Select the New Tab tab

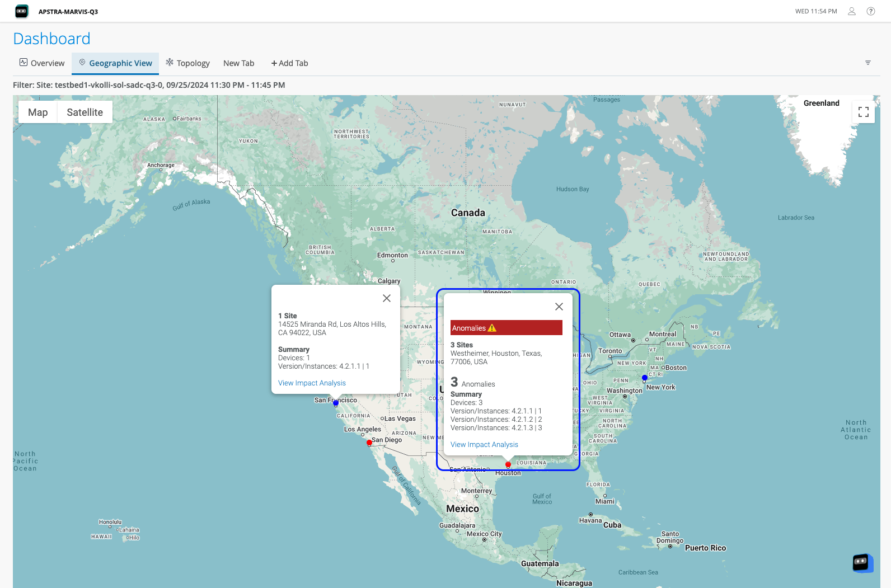pyautogui.click(x=238, y=63)
